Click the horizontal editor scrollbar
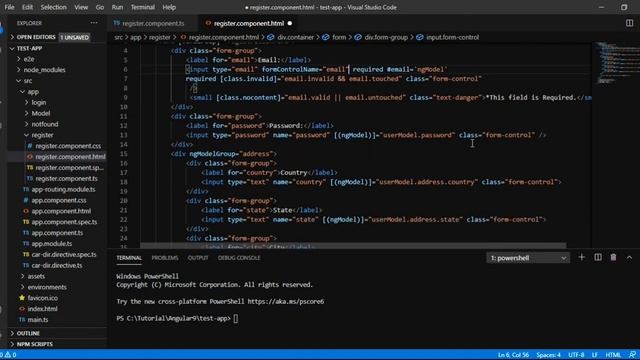 click(353, 246)
